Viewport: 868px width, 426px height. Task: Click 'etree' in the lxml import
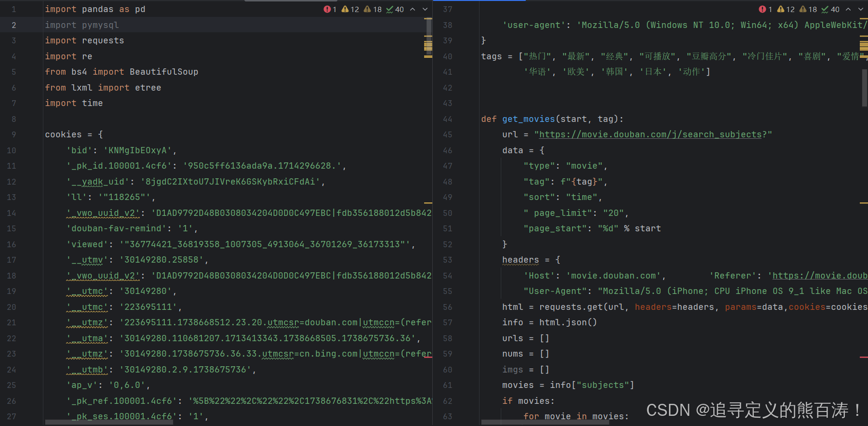(x=148, y=88)
